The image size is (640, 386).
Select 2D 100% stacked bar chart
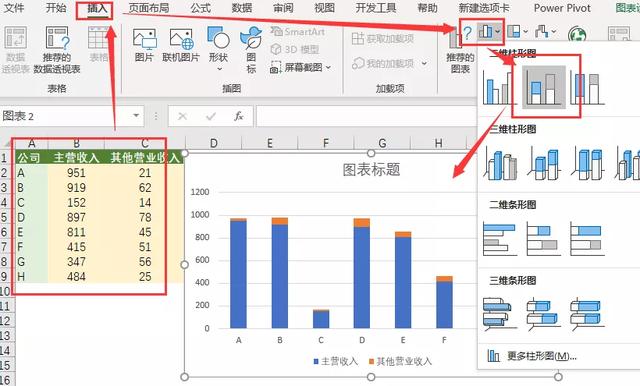coord(587,239)
